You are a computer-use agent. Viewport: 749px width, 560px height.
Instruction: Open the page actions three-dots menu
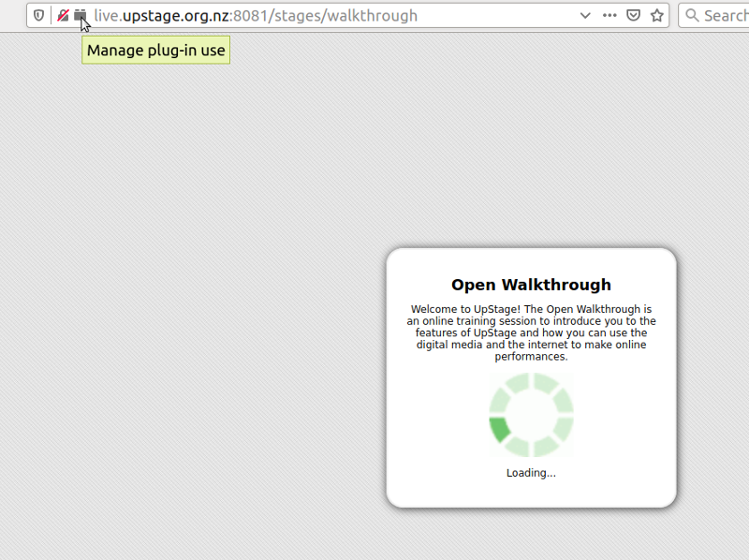[609, 16]
